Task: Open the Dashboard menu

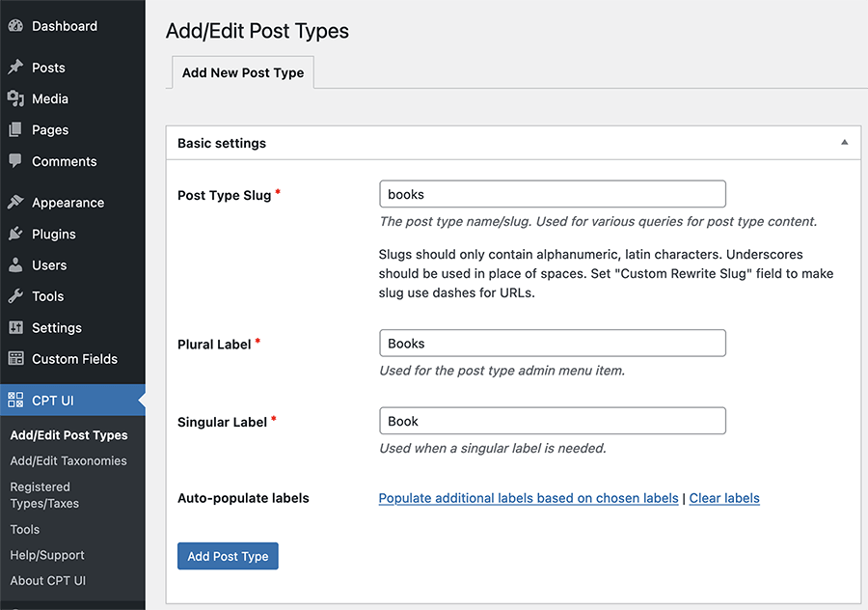Action: (x=72, y=26)
